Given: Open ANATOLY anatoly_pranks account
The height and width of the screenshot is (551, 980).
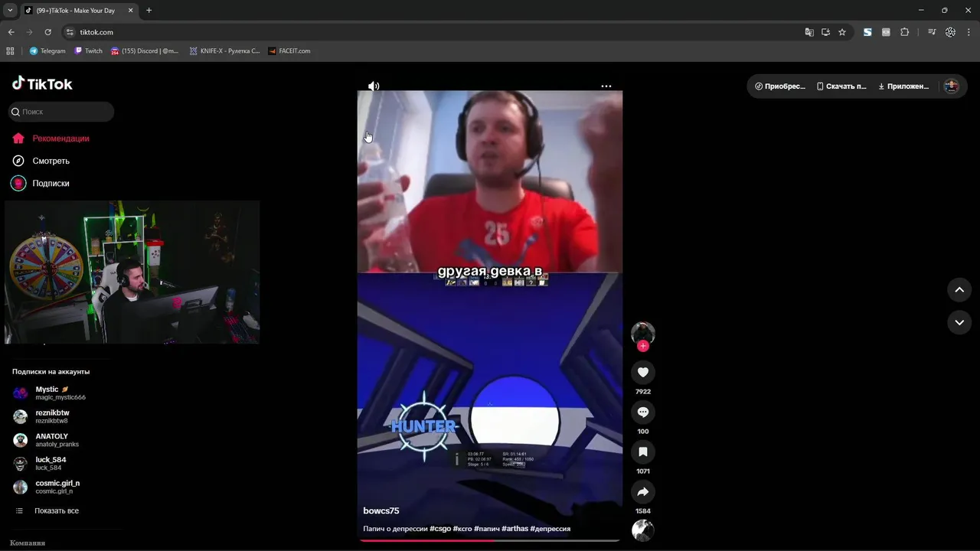Looking at the screenshot, I should pos(46,440).
